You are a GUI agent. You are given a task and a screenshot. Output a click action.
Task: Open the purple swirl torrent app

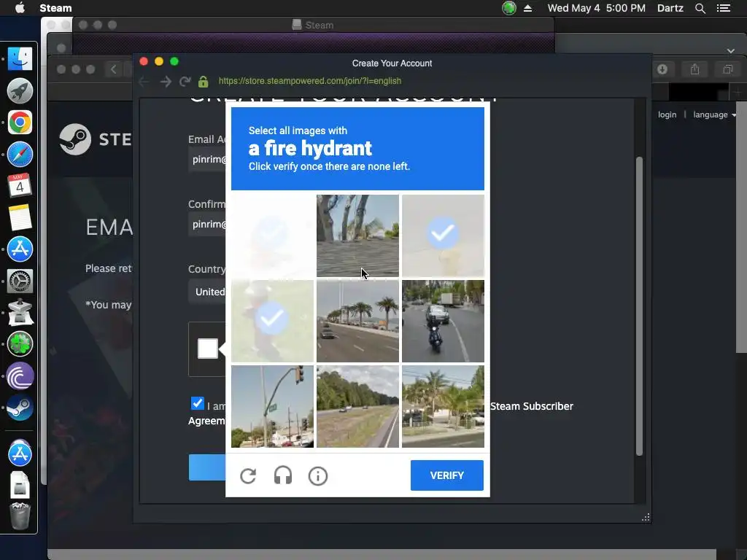pos(20,376)
